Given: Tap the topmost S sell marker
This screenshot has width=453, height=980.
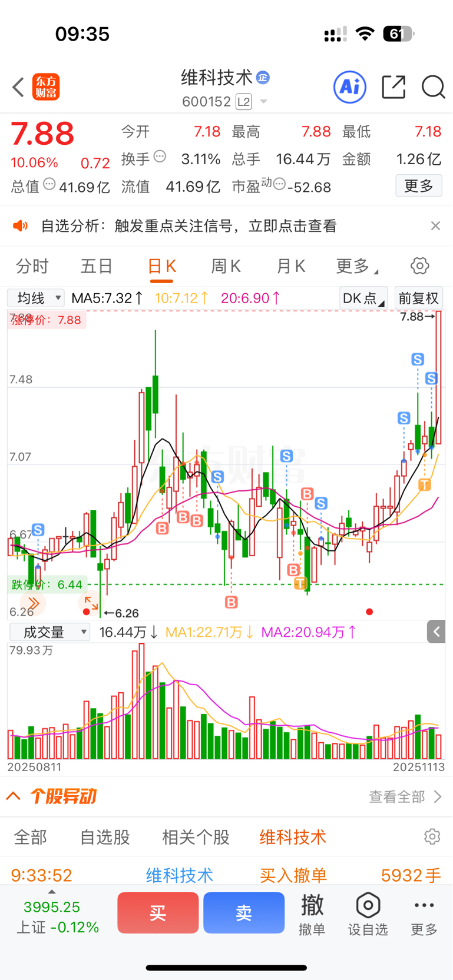Looking at the screenshot, I should pos(418,359).
